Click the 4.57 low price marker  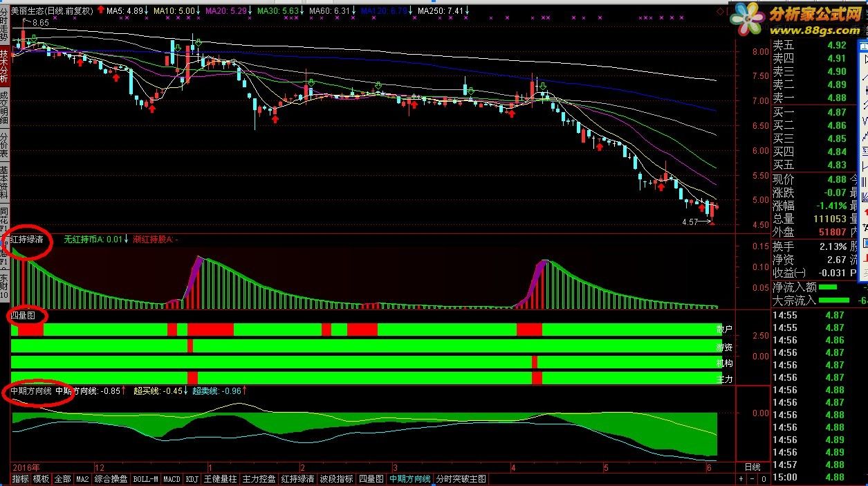coord(690,222)
